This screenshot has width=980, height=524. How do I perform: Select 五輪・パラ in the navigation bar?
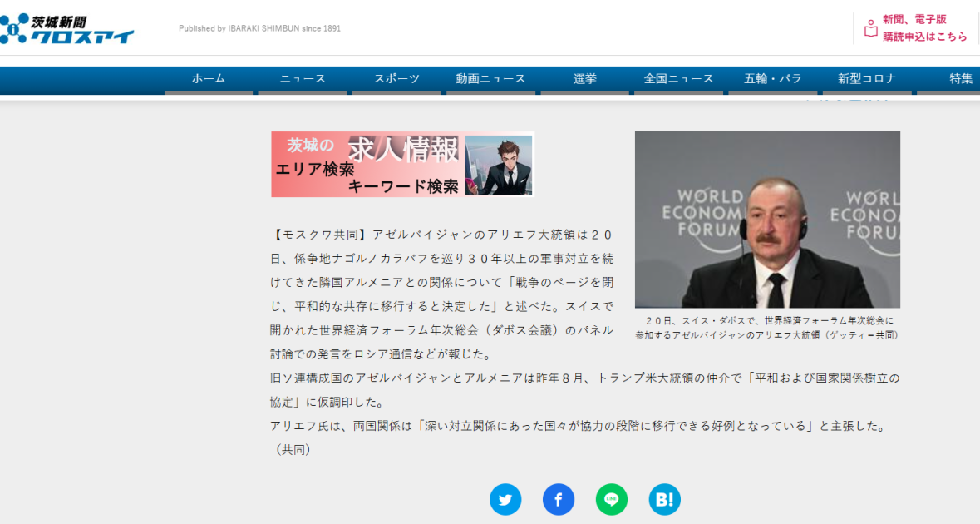click(773, 79)
